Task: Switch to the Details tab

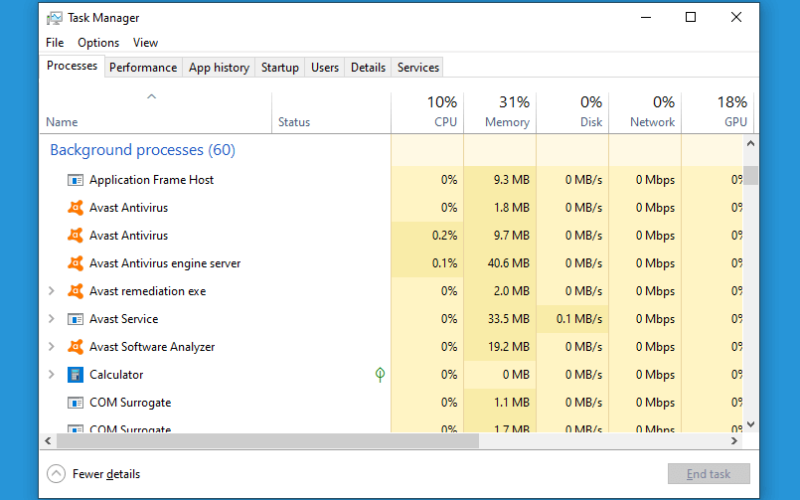Action: (x=368, y=67)
